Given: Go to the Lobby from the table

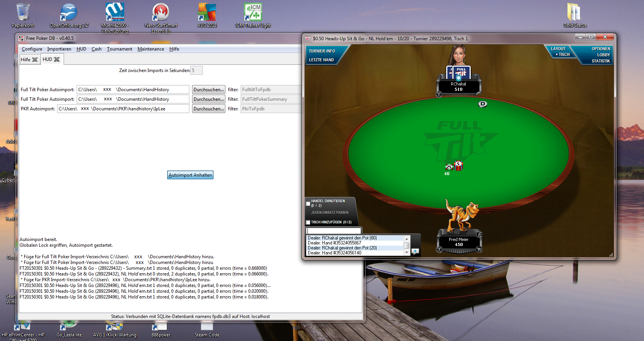Looking at the screenshot, I should [x=603, y=55].
